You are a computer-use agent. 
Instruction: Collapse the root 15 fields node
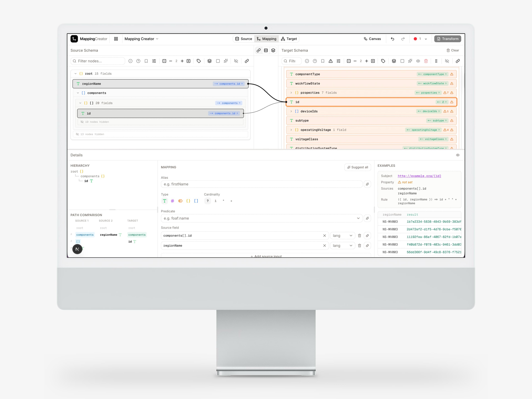point(76,74)
